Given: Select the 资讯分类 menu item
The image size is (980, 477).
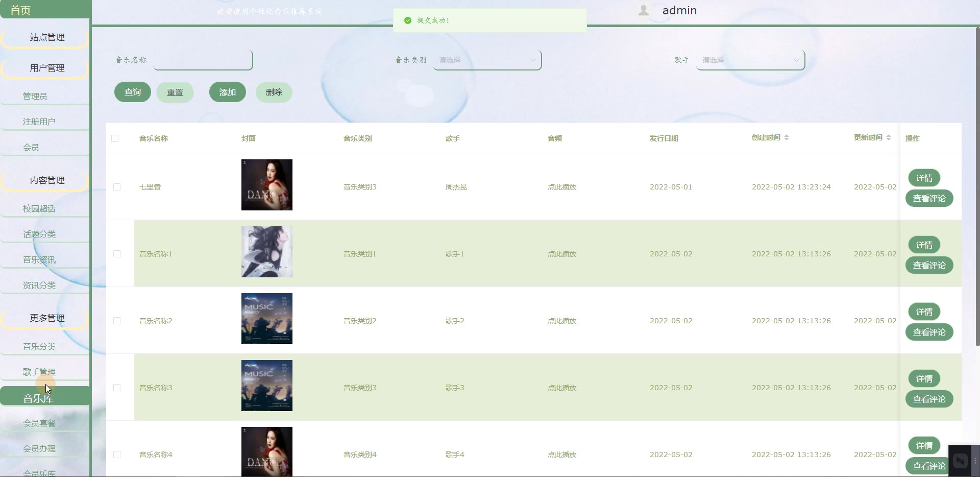Looking at the screenshot, I should coord(45,285).
